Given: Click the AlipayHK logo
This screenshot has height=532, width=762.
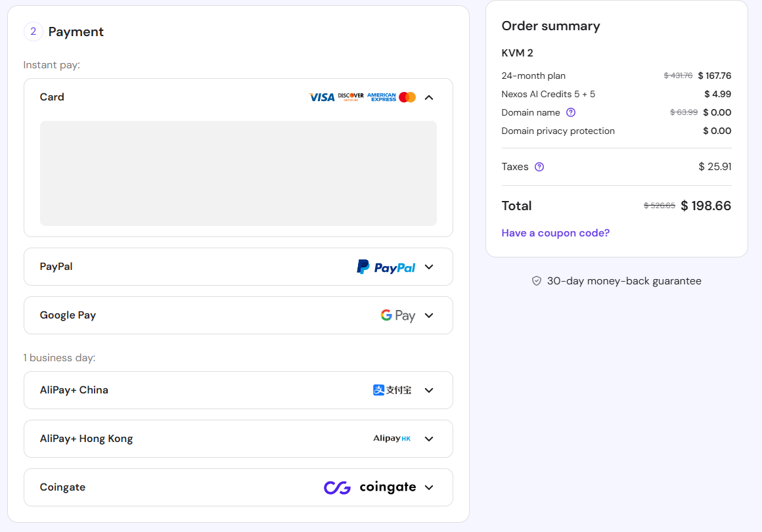Looking at the screenshot, I should 392,438.
